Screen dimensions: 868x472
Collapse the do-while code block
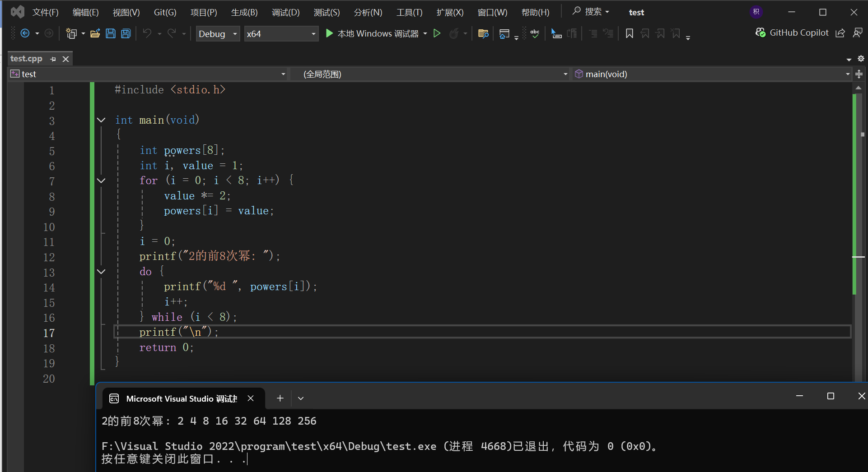[x=101, y=272]
